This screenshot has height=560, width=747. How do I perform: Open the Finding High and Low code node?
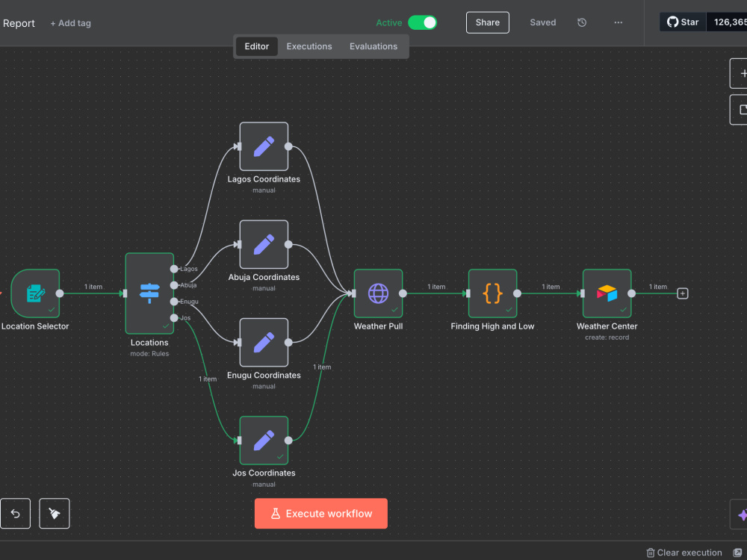point(492,293)
